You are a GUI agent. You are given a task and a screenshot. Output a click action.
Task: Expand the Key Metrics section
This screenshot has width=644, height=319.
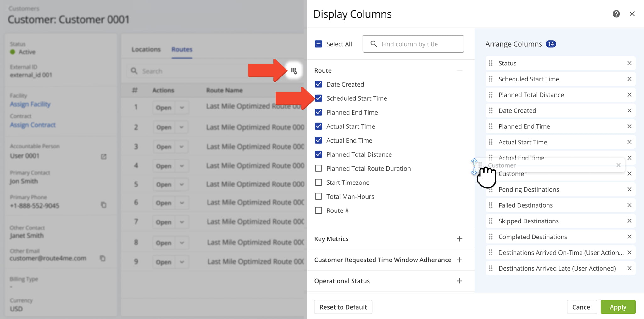pyautogui.click(x=459, y=239)
